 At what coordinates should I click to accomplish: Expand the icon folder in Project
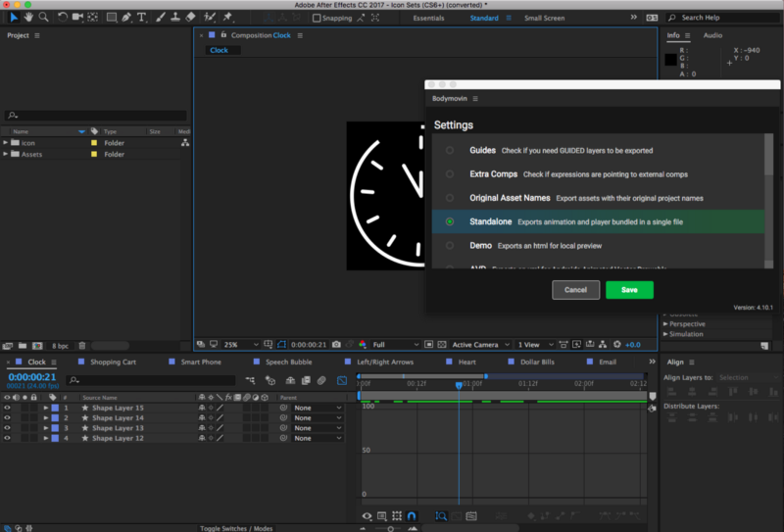point(6,142)
